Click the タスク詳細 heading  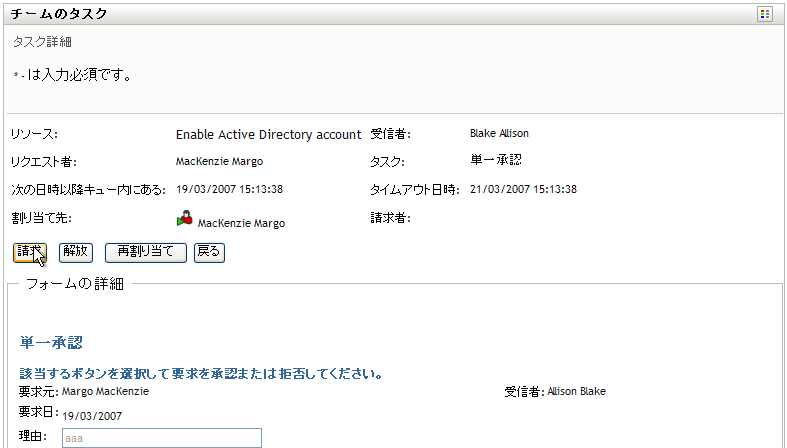coord(42,42)
